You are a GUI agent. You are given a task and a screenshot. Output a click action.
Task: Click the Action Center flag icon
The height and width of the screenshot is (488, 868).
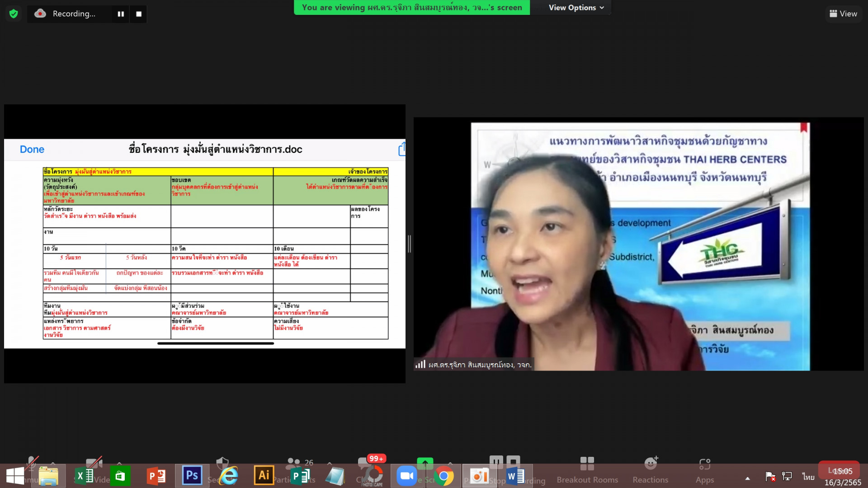coord(770,476)
